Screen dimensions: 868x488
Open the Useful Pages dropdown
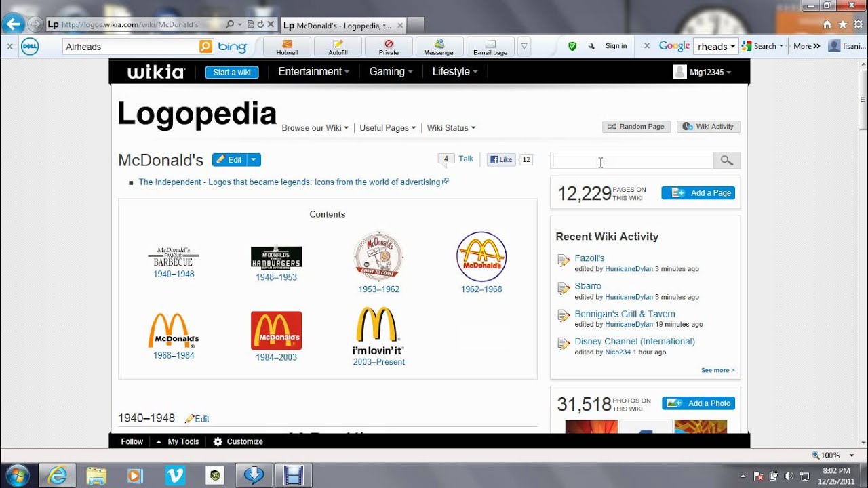pos(387,127)
